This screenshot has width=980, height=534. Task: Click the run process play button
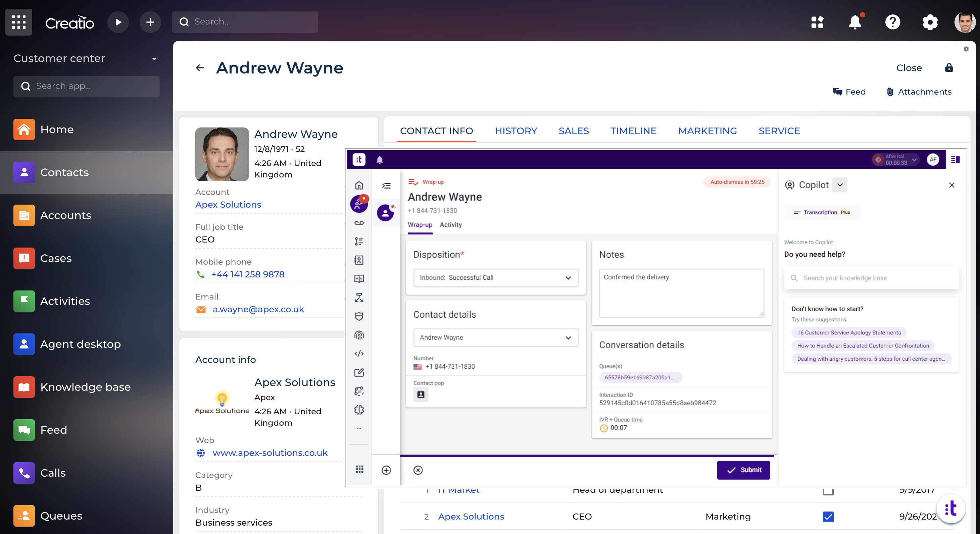pos(118,22)
